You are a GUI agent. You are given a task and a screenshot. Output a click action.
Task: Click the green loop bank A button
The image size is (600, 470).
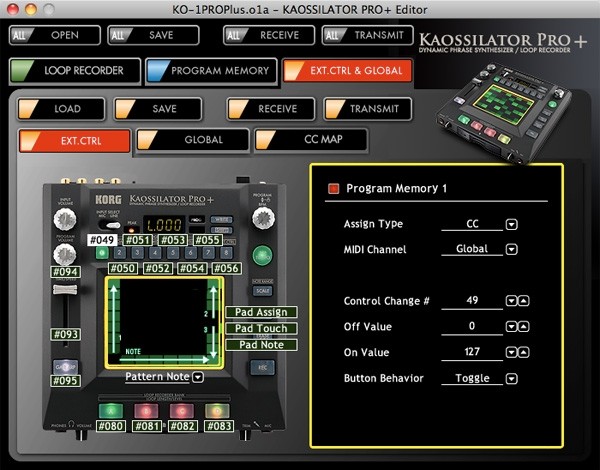pos(111,410)
